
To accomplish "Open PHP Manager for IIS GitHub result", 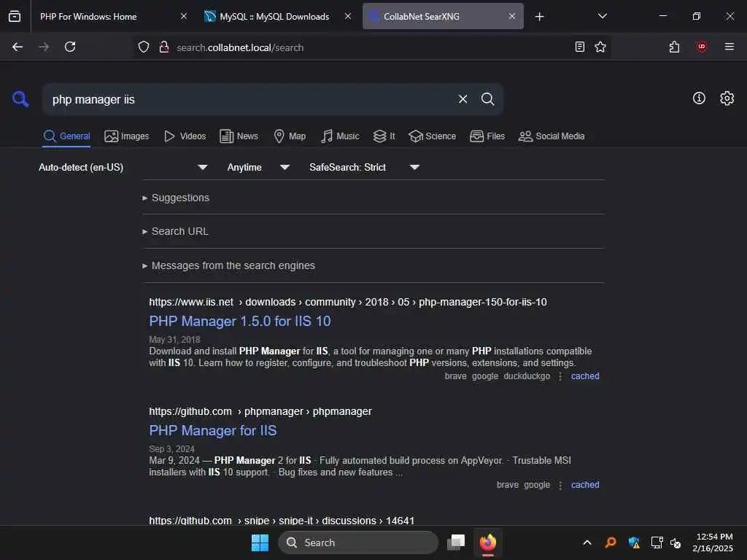I will [212, 430].
